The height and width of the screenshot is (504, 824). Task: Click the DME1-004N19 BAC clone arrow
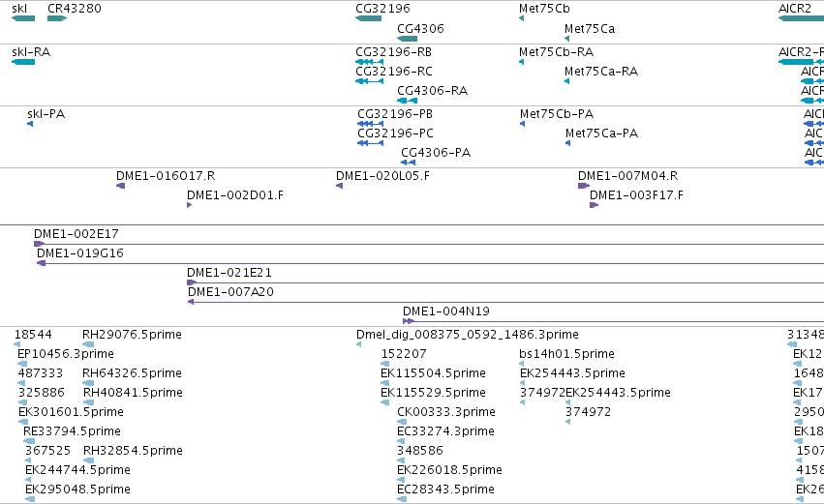(409, 321)
